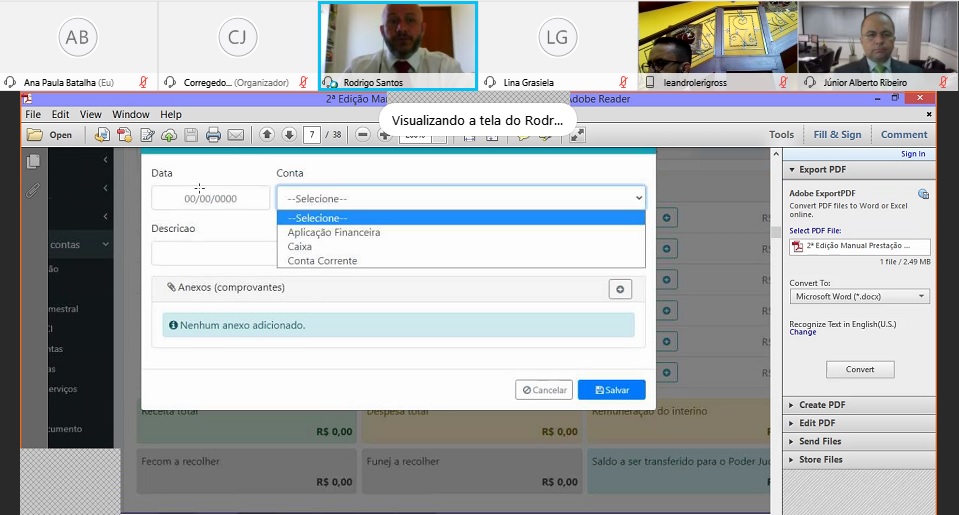Image resolution: width=959 pixels, height=515 pixels.
Task: Click the Open folder icon in toolbar
Action: click(x=49, y=135)
